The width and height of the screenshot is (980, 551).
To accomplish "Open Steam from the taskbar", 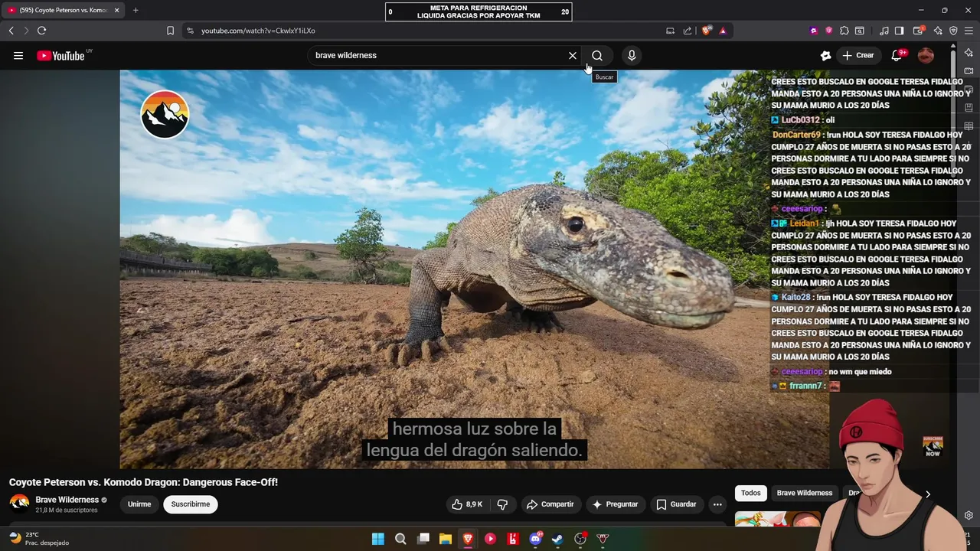I will click(x=557, y=539).
